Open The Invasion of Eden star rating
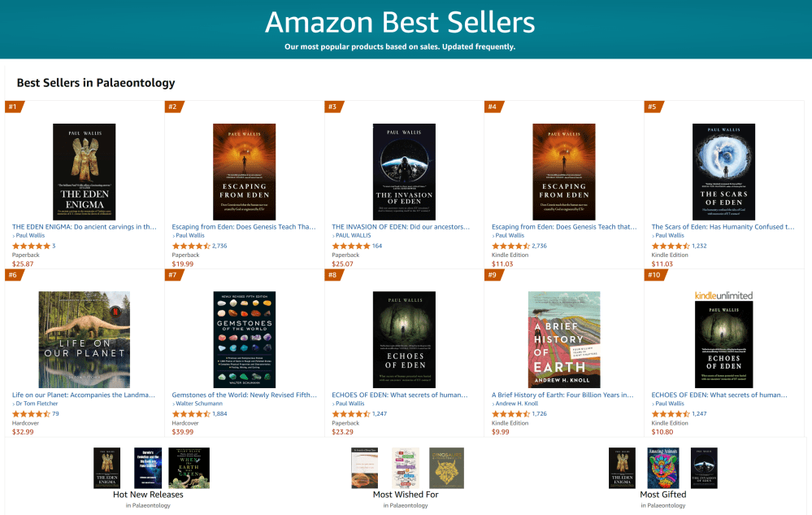The height and width of the screenshot is (515, 812). coord(351,246)
